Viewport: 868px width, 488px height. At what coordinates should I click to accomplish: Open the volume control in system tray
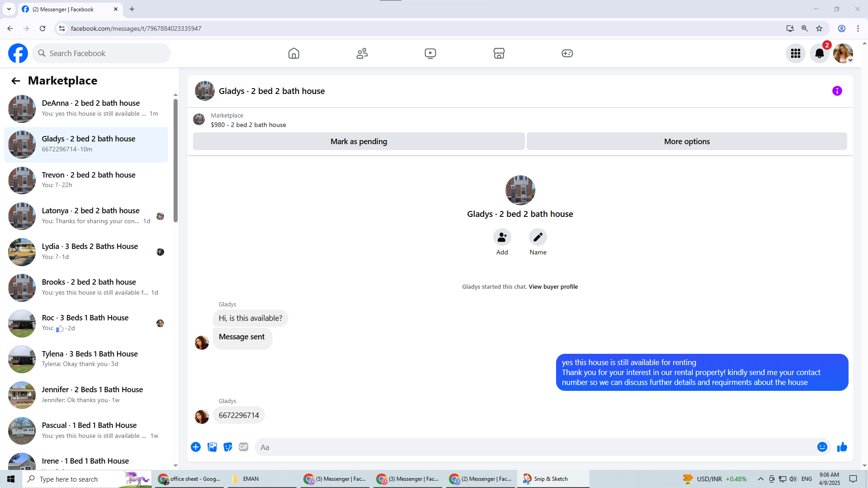[793, 479]
